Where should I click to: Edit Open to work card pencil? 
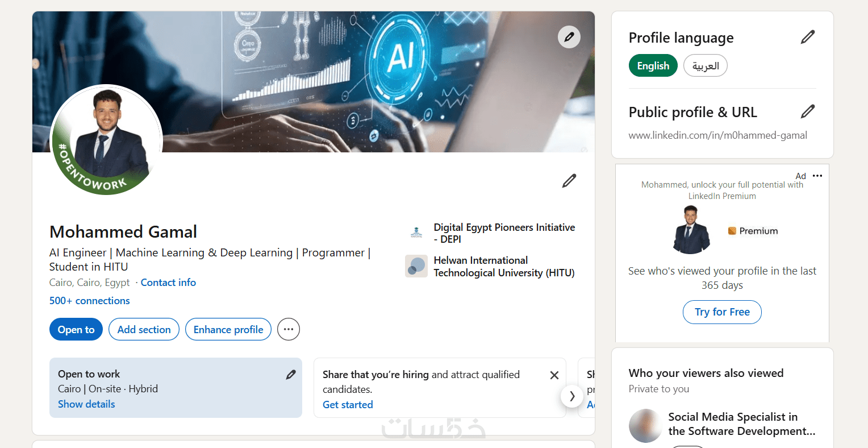pos(291,375)
